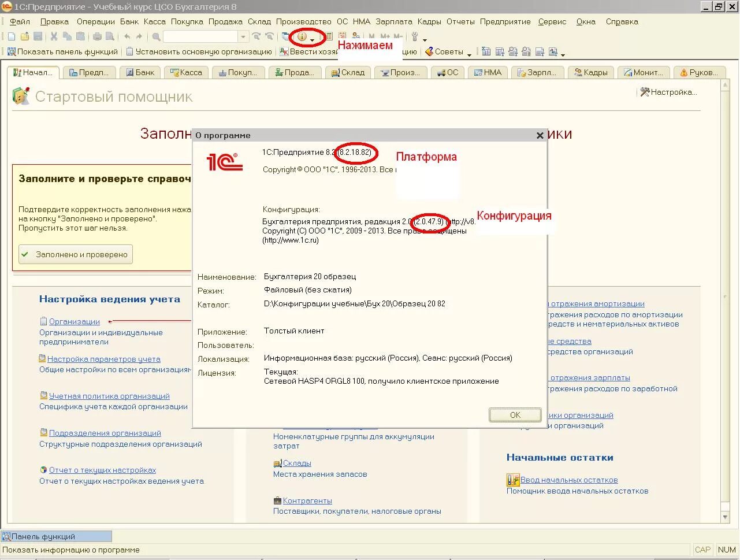Viewport: 740px width, 560px height.
Task: Open the Операции menu
Action: [x=96, y=21]
